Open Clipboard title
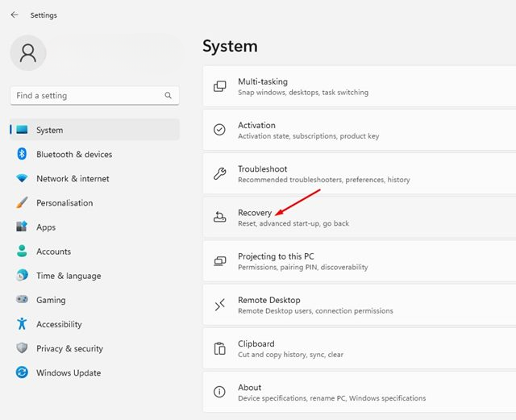This screenshot has height=420, width=516. pyautogui.click(x=256, y=343)
